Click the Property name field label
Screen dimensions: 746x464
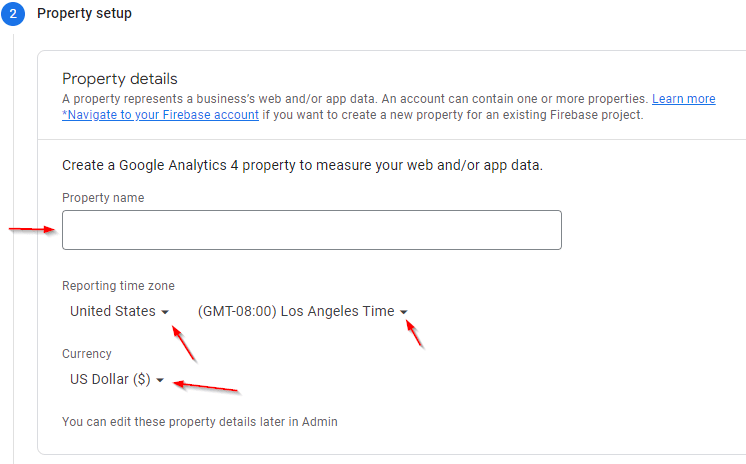[x=103, y=198]
